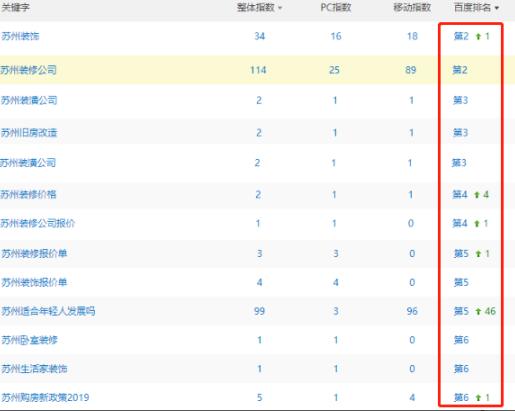Click overall index 114 for 苏州装修公司
Image resolution: width=515 pixels, height=411 pixels.
(x=258, y=70)
